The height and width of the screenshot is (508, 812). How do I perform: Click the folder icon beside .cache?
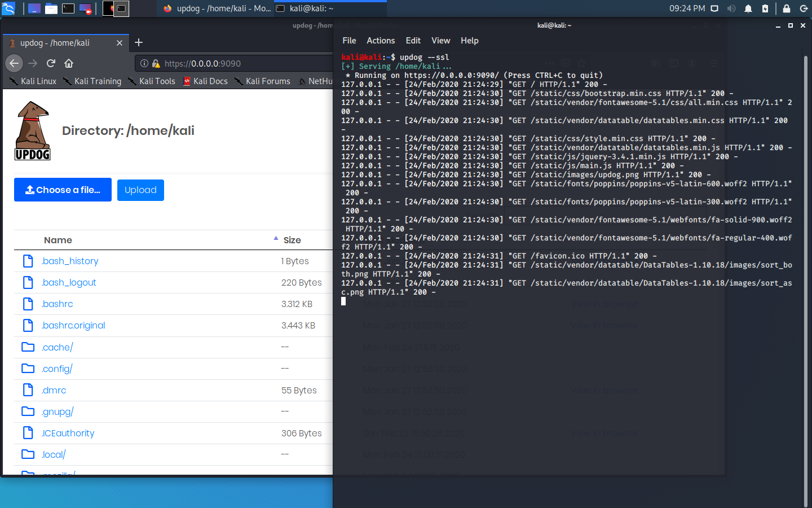click(28, 347)
